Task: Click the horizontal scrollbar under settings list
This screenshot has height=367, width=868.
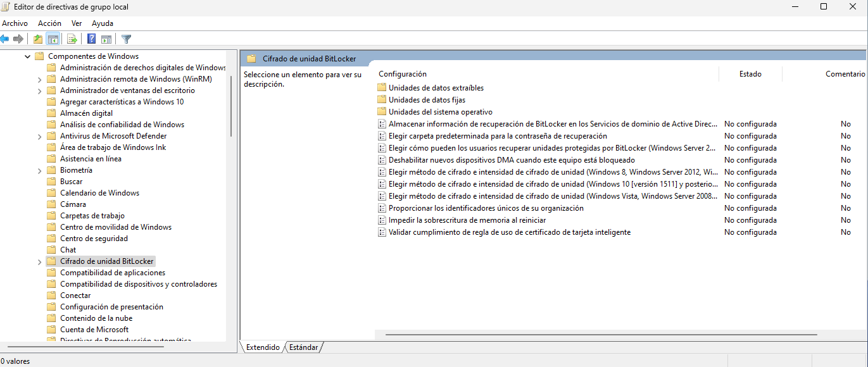Action: click(601, 333)
